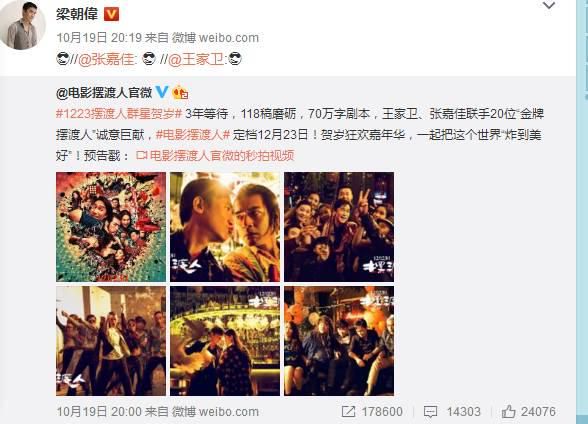Open the @张嘉佳 mention link

tap(106, 59)
